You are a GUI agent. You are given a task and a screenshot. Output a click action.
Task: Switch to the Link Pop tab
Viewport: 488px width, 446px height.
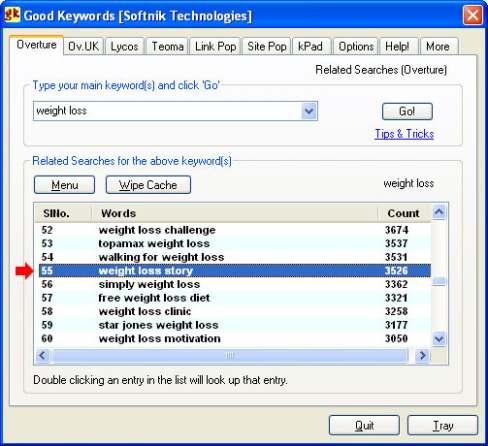[216, 46]
